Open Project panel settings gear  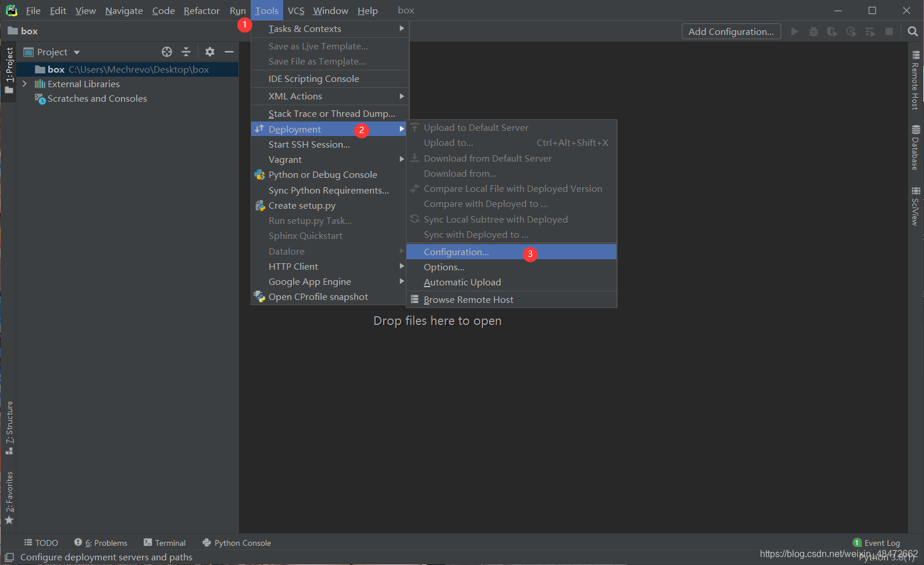210,52
